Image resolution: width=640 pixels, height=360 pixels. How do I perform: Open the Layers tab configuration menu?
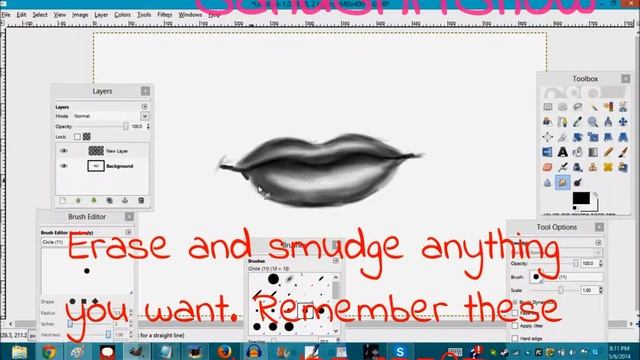(x=144, y=107)
